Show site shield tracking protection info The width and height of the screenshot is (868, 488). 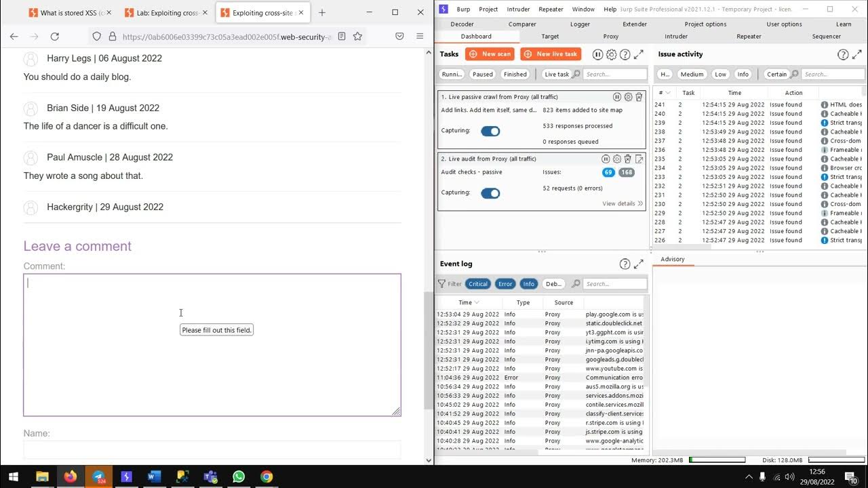96,37
